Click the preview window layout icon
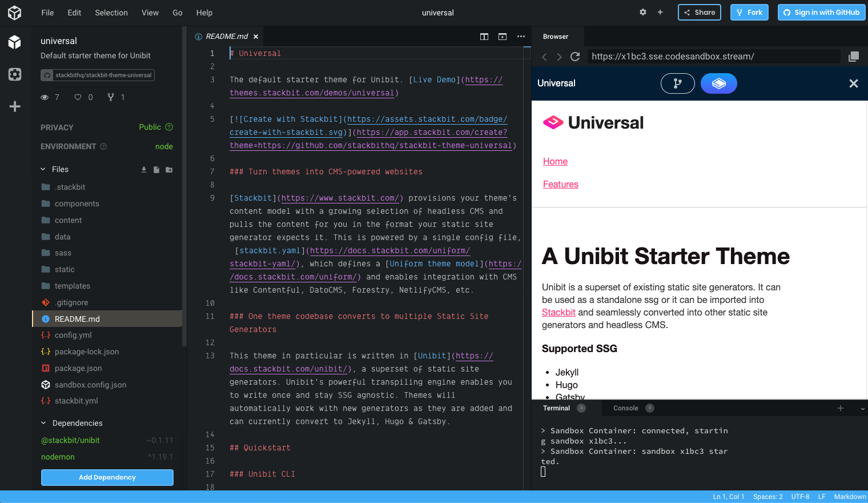Viewport: 868px width, 503px height. click(x=503, y=37)
